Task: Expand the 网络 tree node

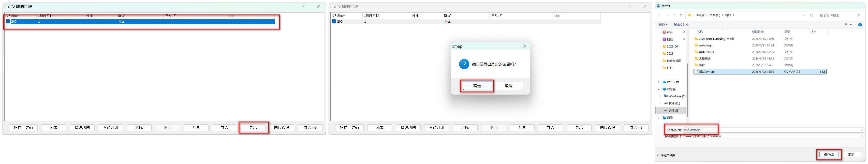Action: tap(659, 118)
